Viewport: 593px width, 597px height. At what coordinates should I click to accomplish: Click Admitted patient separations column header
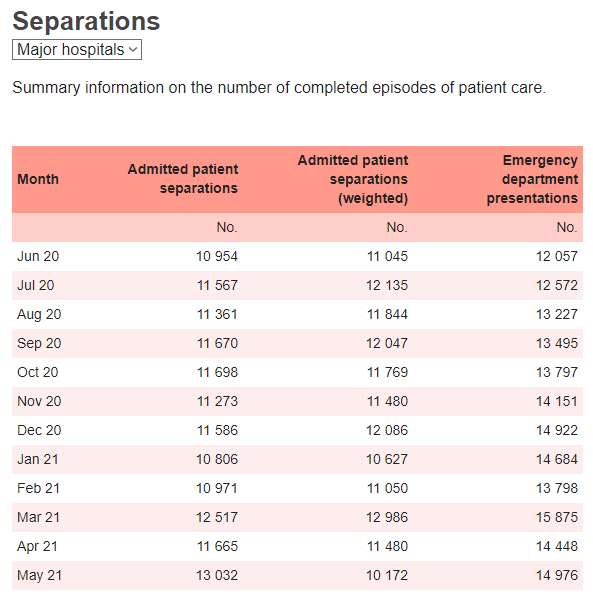pyautogui.click(x=183, y=179)
